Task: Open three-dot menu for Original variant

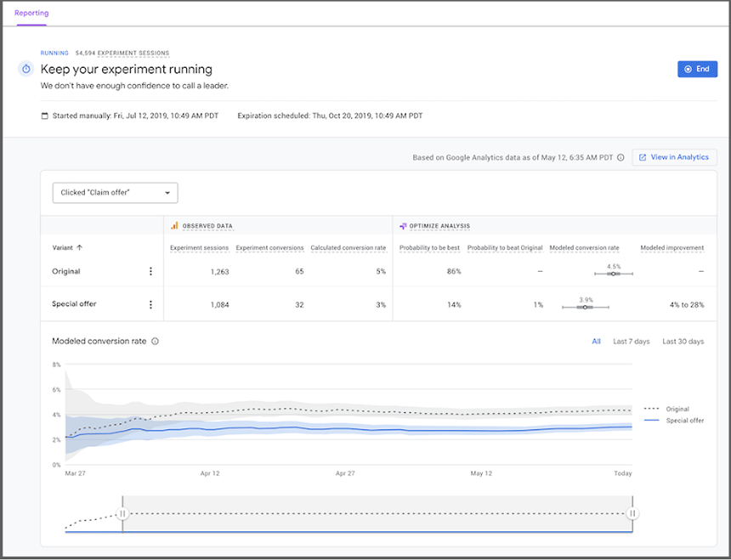Action: coord(151,271)
